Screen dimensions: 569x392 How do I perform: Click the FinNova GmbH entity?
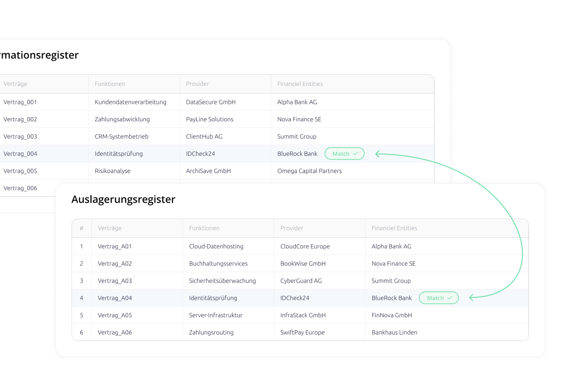(x=392, y=315)
